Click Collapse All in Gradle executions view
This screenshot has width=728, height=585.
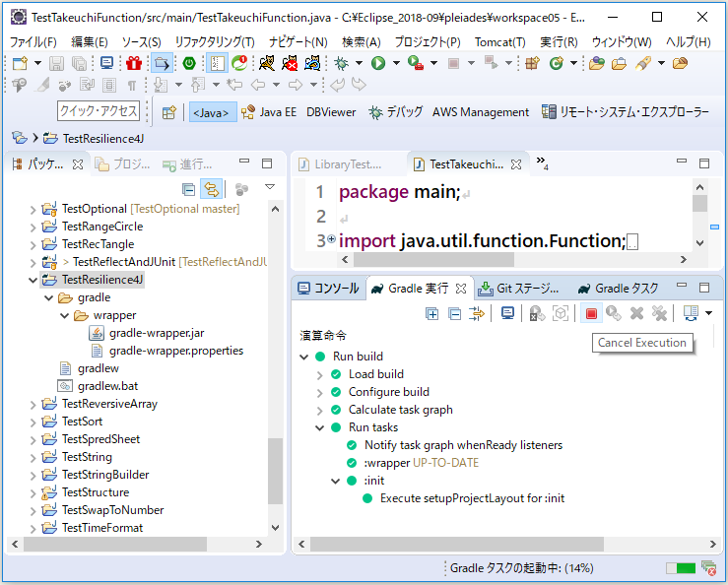click(x=454, y=314)
